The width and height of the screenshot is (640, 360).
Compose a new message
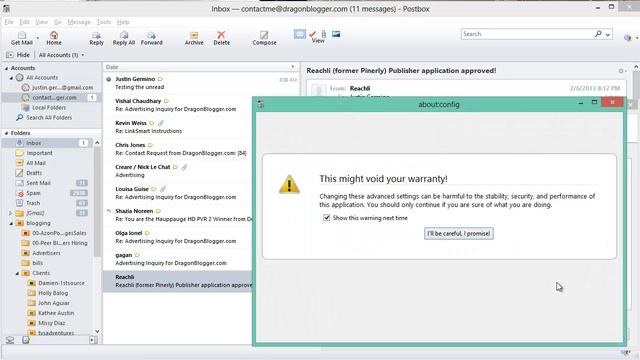point(264,38)
